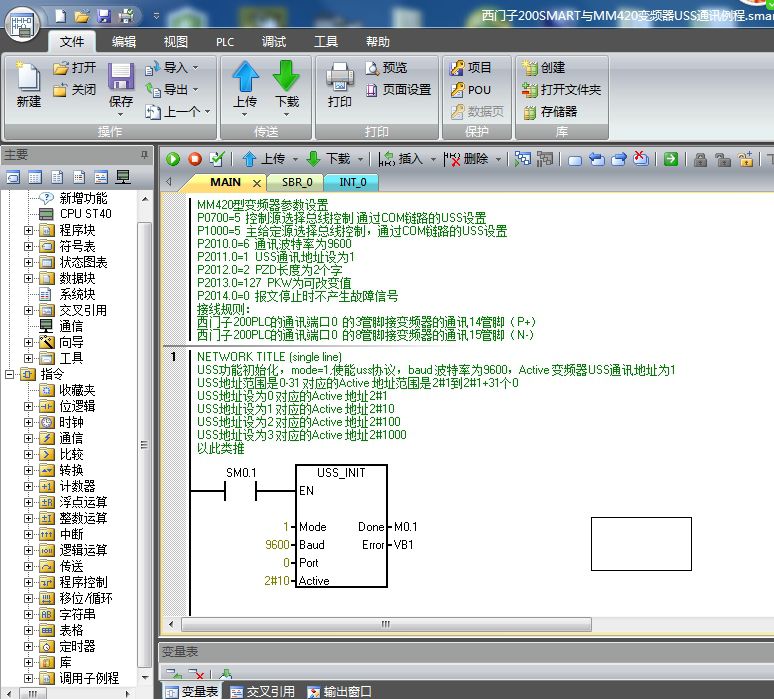Click the SM0.1 contact in network 1
Screen dimensions: 774x699
(241, 491)
